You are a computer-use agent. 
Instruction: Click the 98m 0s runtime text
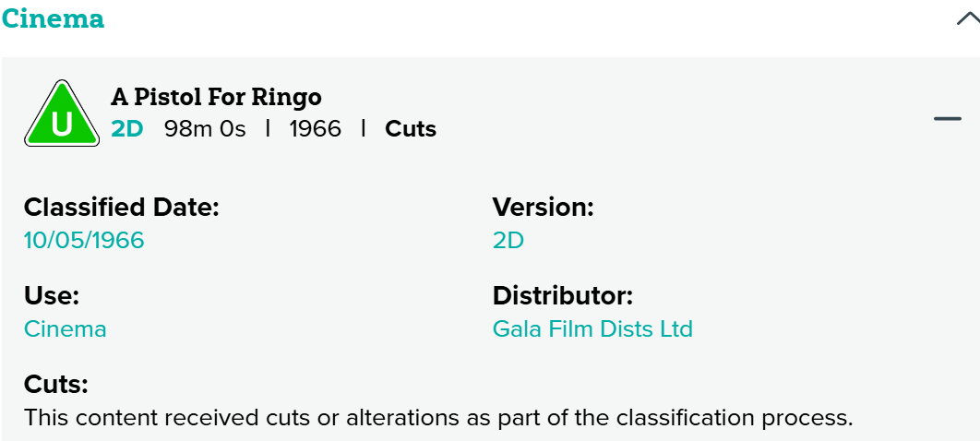pyautogui.click(x=205, y=129)
